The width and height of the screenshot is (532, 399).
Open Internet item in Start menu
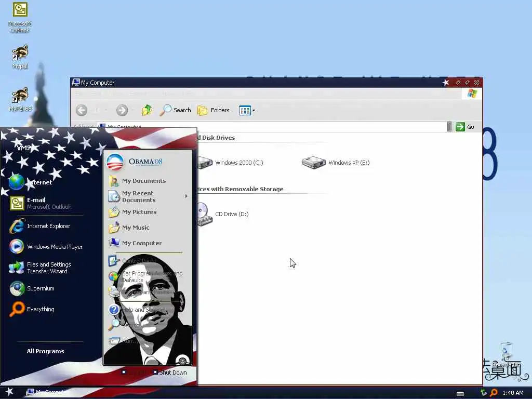[x=31, y=182]
